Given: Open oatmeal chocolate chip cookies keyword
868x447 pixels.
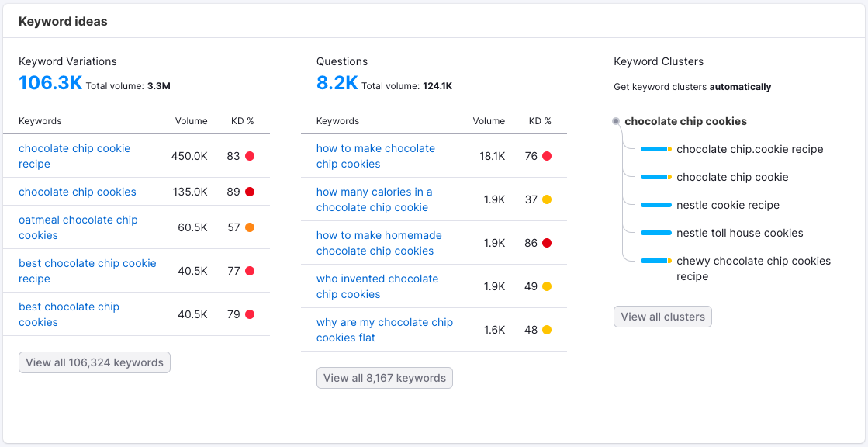Looking at the screenshot, I should tap(78, 227).
